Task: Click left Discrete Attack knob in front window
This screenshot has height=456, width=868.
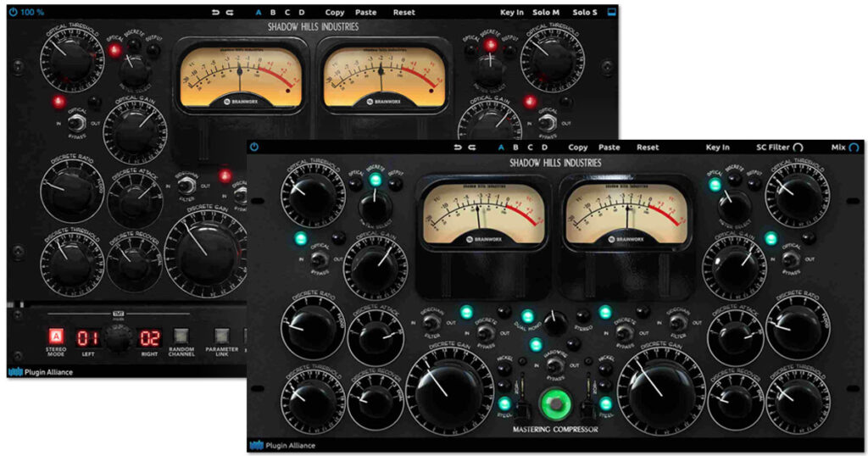Action: click(x=376, y=339)
